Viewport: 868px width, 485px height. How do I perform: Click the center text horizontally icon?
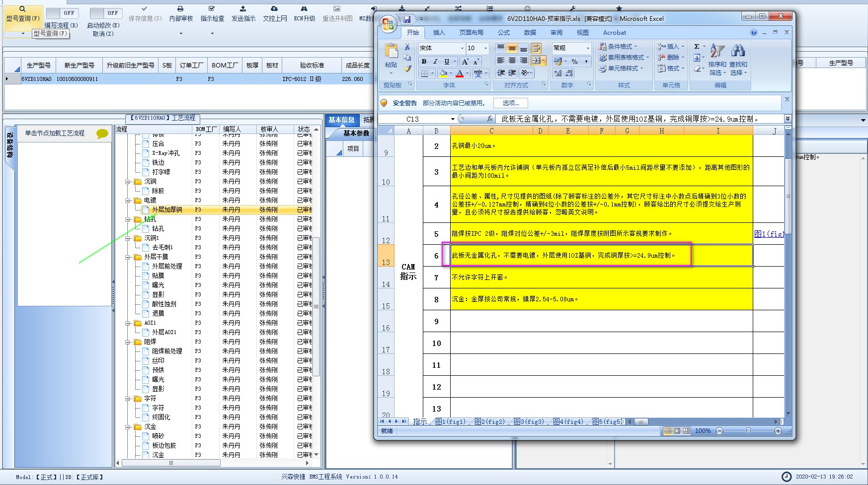[x=512, y=61]
